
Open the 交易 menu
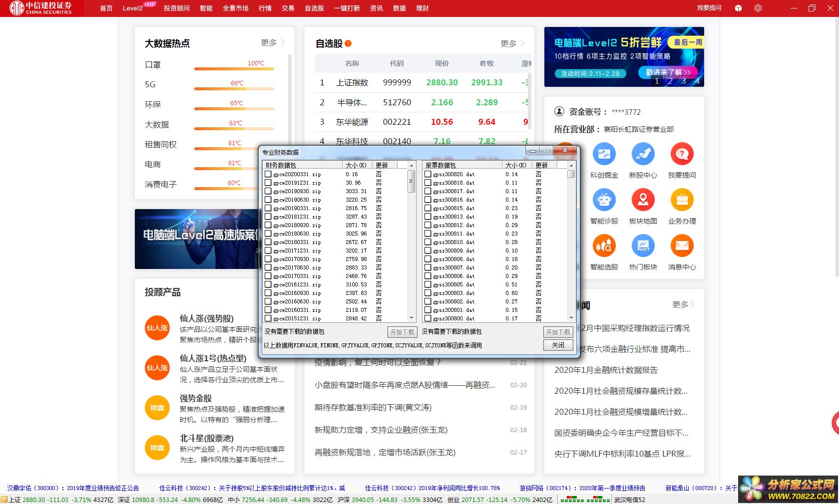(x=288, y=8)
